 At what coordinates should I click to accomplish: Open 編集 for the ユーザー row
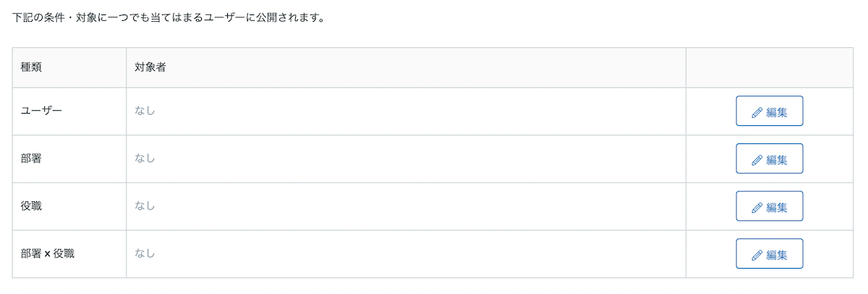[770, 111]
